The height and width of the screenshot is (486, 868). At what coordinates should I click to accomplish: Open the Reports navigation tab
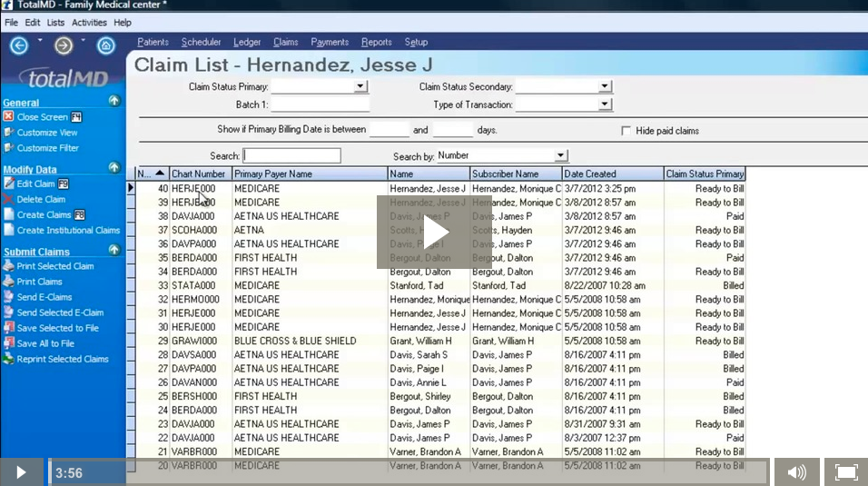(377, 42)
